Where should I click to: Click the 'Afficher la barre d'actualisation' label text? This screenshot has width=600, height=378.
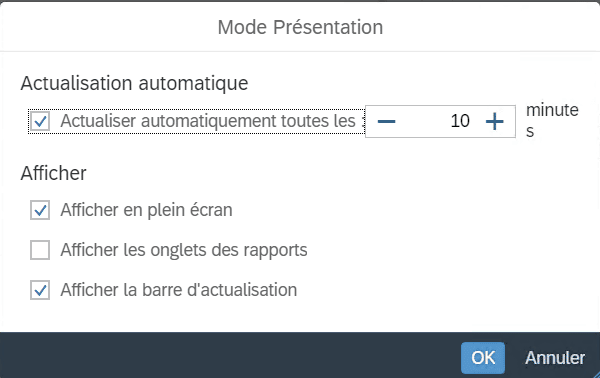pos(179,290)
